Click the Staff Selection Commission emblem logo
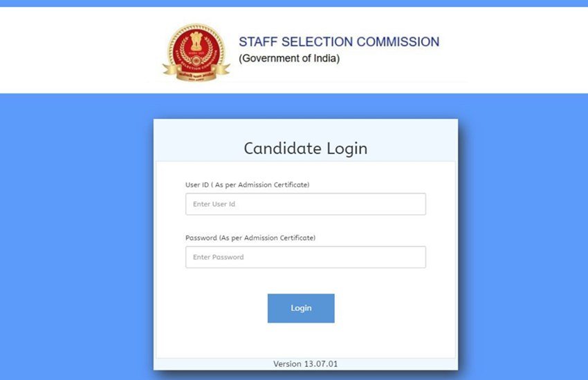 pyautogui.click(x=196, y=51)
